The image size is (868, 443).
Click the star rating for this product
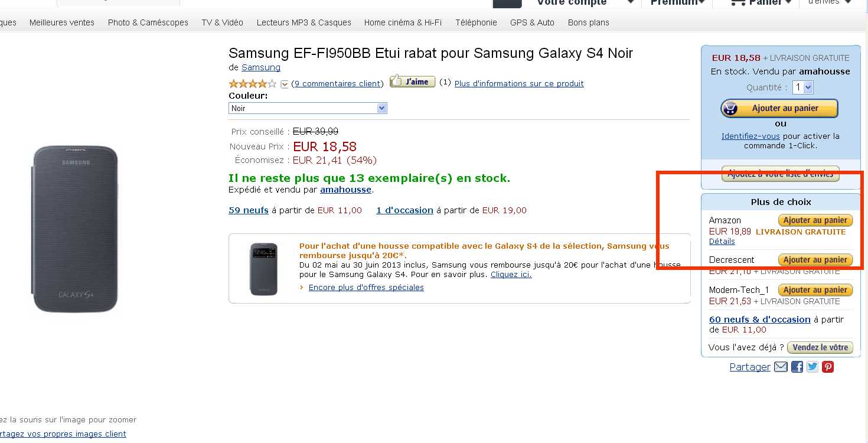pyautogui.click(x=252, y=84)
